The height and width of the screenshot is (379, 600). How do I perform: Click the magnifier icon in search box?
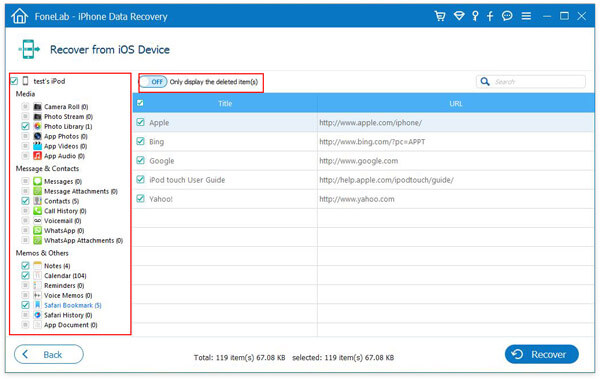click(485, 82)
